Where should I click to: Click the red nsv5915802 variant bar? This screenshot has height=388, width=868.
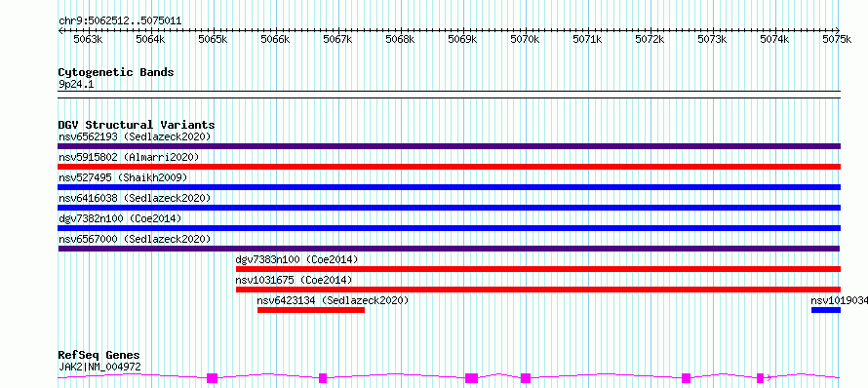449,167
